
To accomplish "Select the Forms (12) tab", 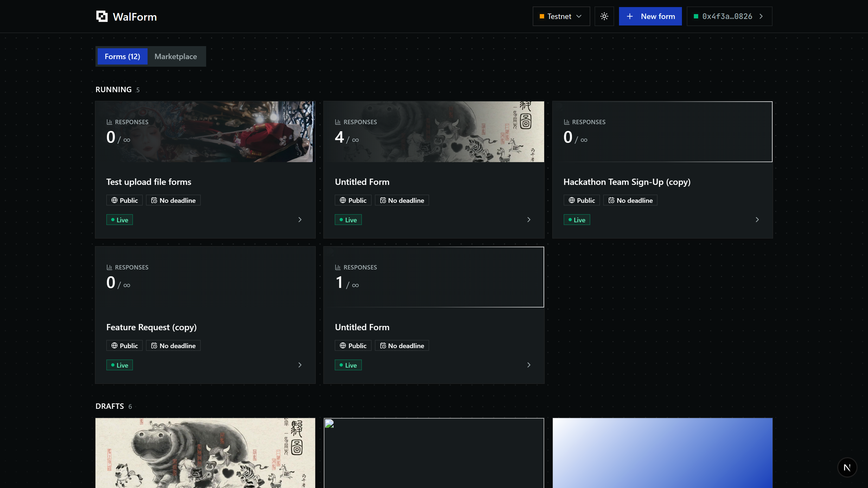I will tap(122, 56).
